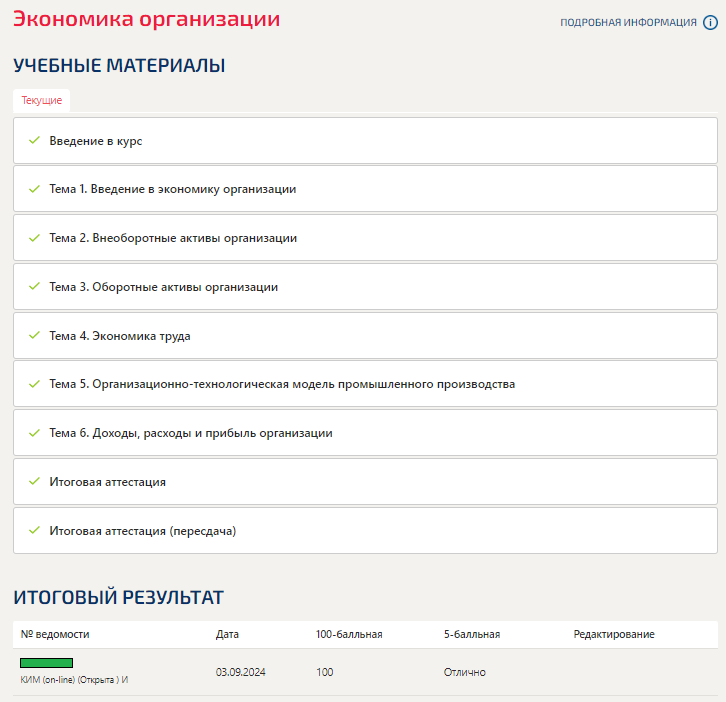Click the Дата column header
This screenshot has width=726, height=702.
point(227,634)
